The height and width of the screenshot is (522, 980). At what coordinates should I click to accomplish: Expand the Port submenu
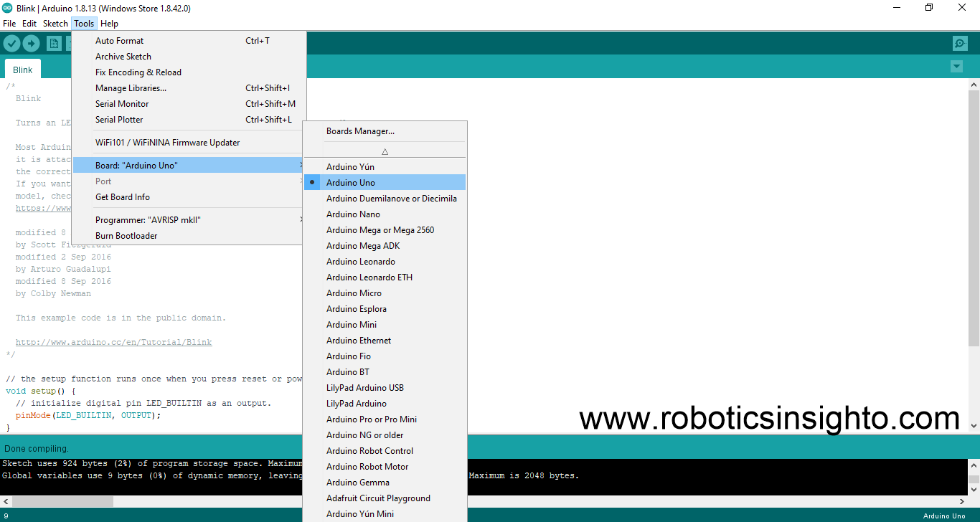(103, 181)
